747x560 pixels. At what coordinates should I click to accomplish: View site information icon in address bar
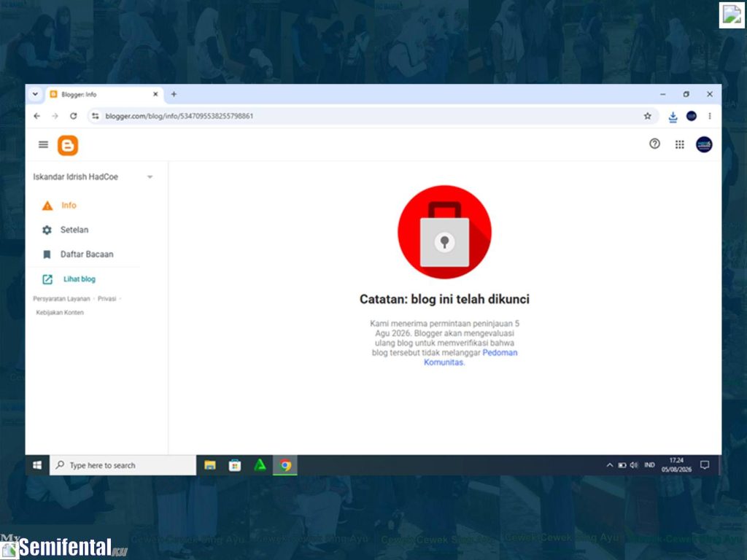[x=96, y=116]
